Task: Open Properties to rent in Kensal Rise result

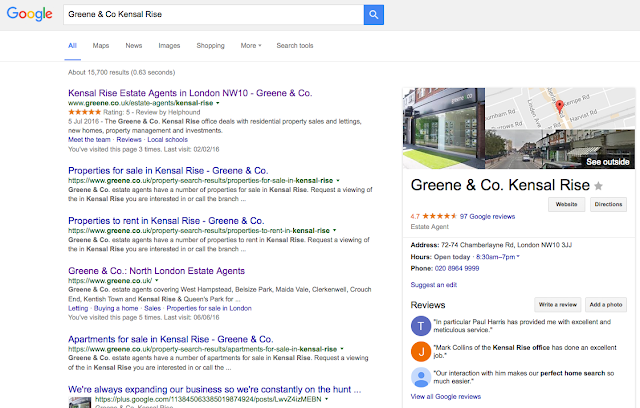Action: [x=166, y=221]
